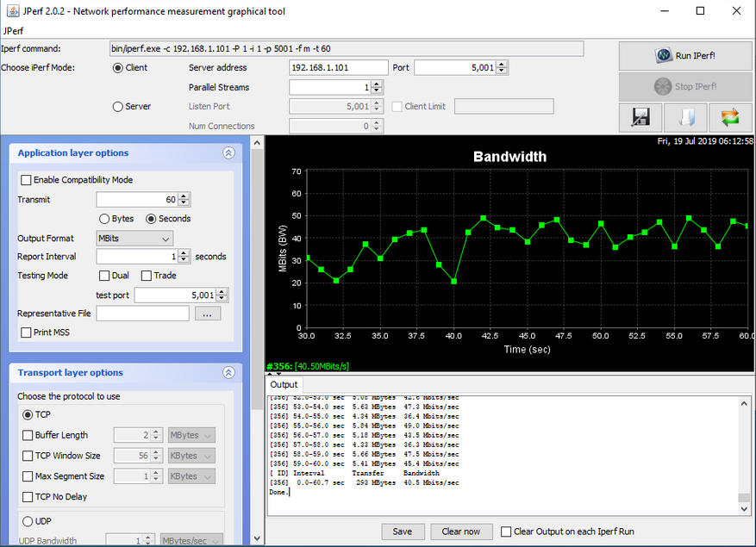Click the floppy disk save configuration icon
Viewport: 756px width, 547px height.
(x=640, y=118)
